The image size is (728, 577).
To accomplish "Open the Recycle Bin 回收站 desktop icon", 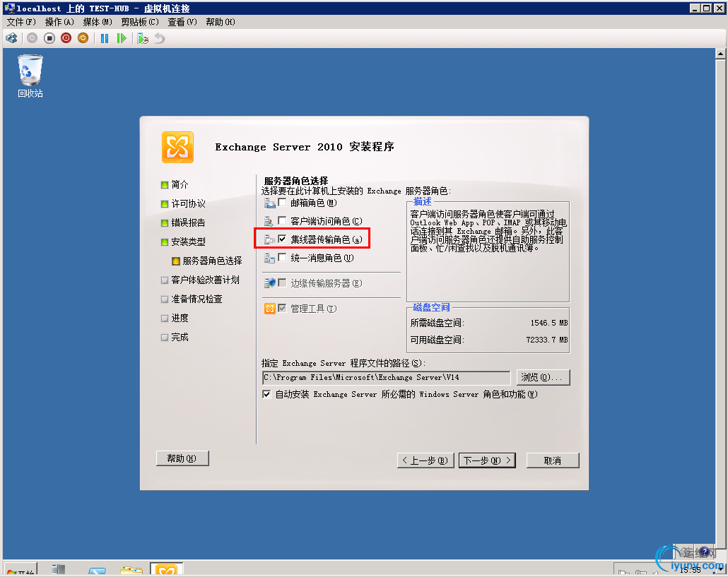I will pyautogui.click(x=30, y=76).
